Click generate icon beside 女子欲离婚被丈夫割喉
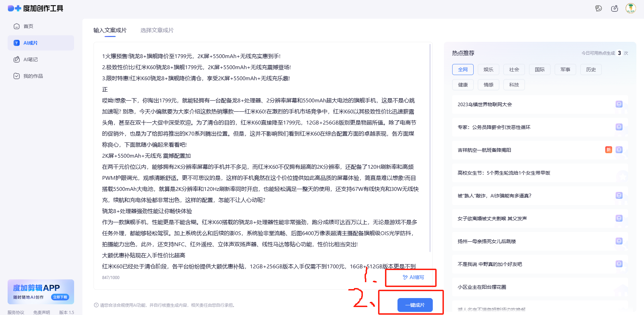Screen dimensions: 644x315 [619, 218]
